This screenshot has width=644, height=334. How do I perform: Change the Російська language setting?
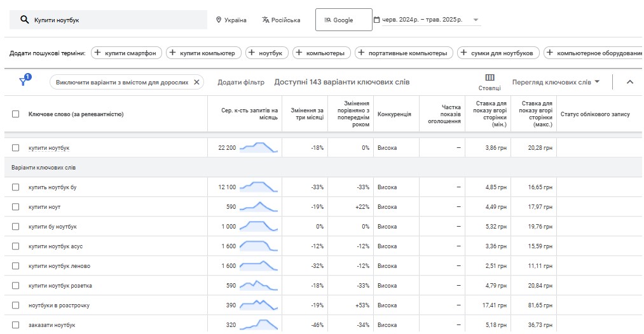click(282, 20)
